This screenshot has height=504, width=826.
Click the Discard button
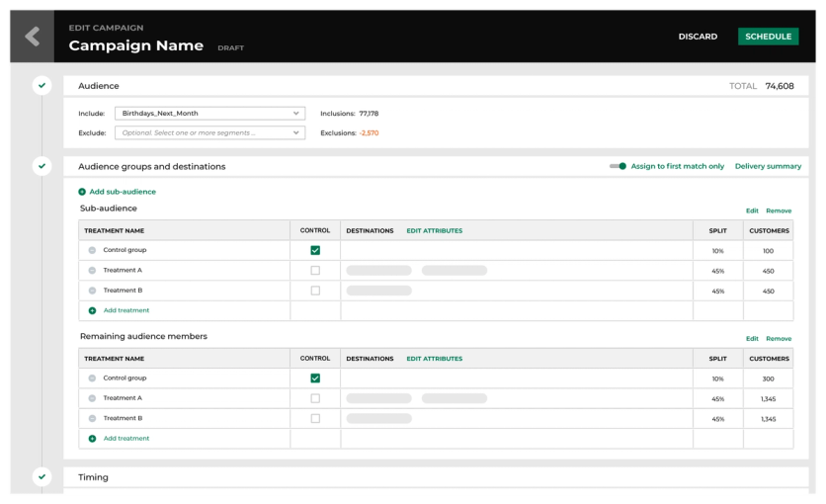pos(698,37)
